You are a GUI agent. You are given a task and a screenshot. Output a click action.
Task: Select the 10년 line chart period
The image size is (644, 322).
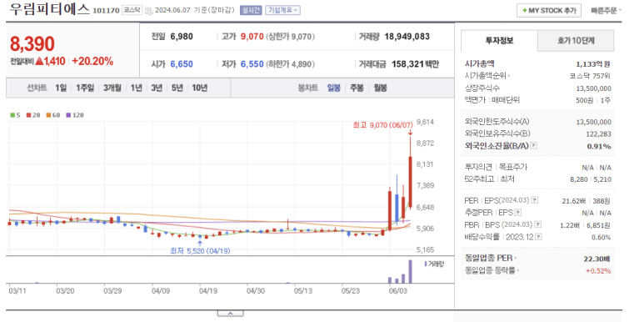coord(200,88)
